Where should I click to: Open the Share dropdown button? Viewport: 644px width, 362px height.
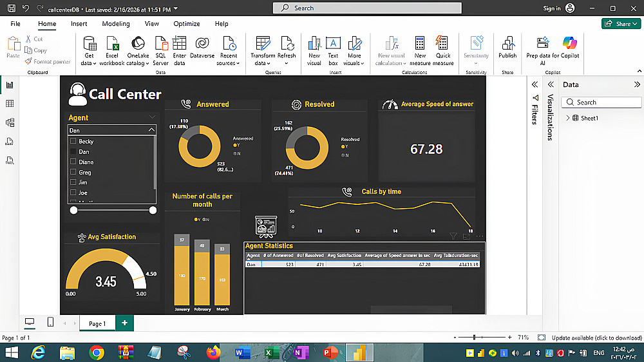(x=621, y=23)
